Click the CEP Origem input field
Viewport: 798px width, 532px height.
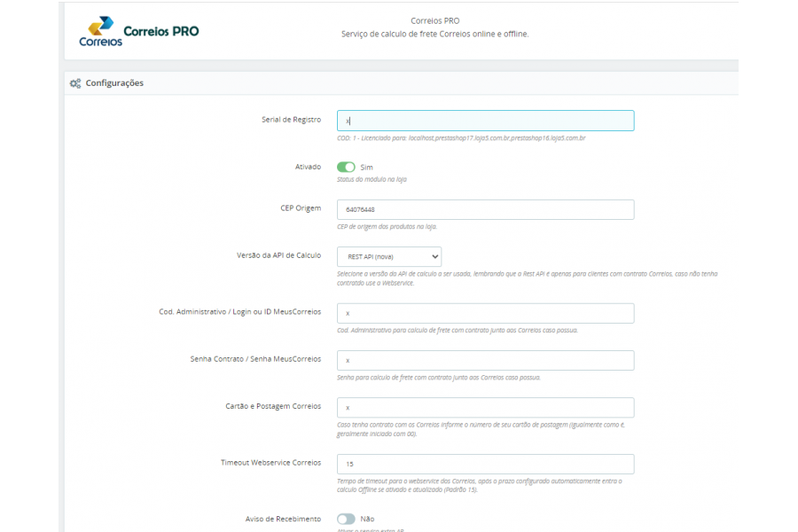click(486, 210)
